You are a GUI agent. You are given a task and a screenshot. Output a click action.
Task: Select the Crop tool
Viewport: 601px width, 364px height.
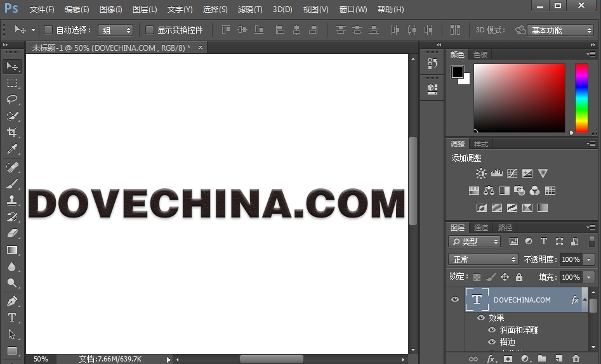point(12,133)
